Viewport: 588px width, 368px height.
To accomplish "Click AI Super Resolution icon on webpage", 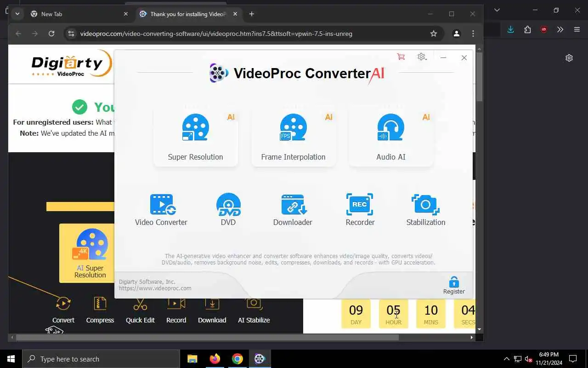I will tap(90, 253).
